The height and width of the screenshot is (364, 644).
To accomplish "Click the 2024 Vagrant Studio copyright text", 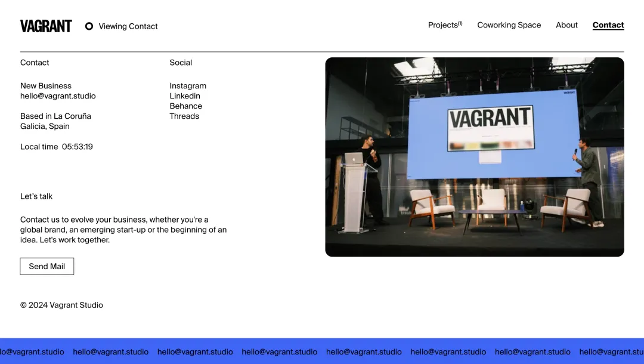I will point(61,305).
